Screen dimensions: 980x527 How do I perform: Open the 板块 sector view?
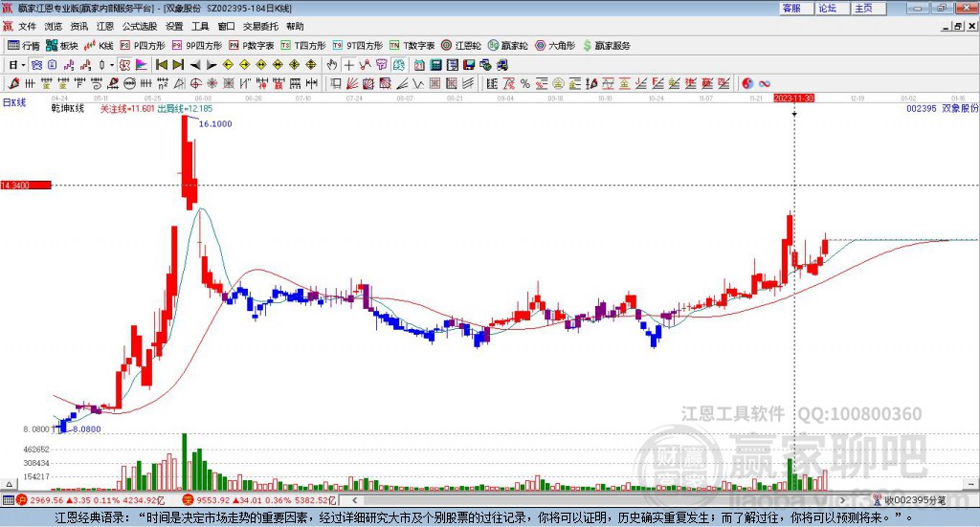[x=61, y=46]
